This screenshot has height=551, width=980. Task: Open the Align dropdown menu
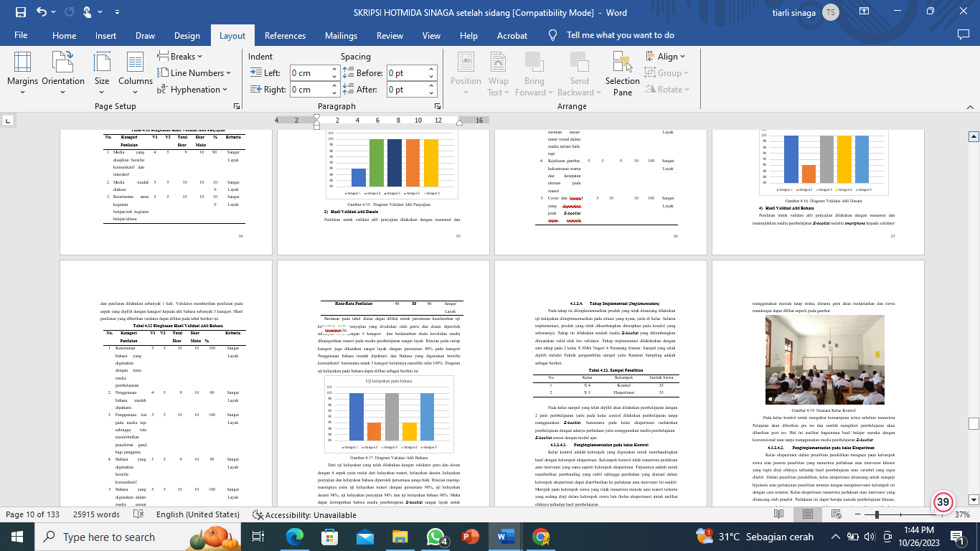coord(666,56)
